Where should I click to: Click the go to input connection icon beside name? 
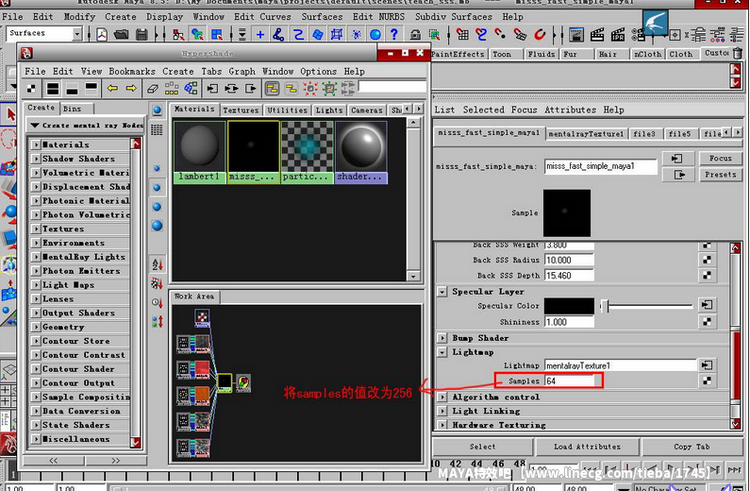(x=677, y=158)
